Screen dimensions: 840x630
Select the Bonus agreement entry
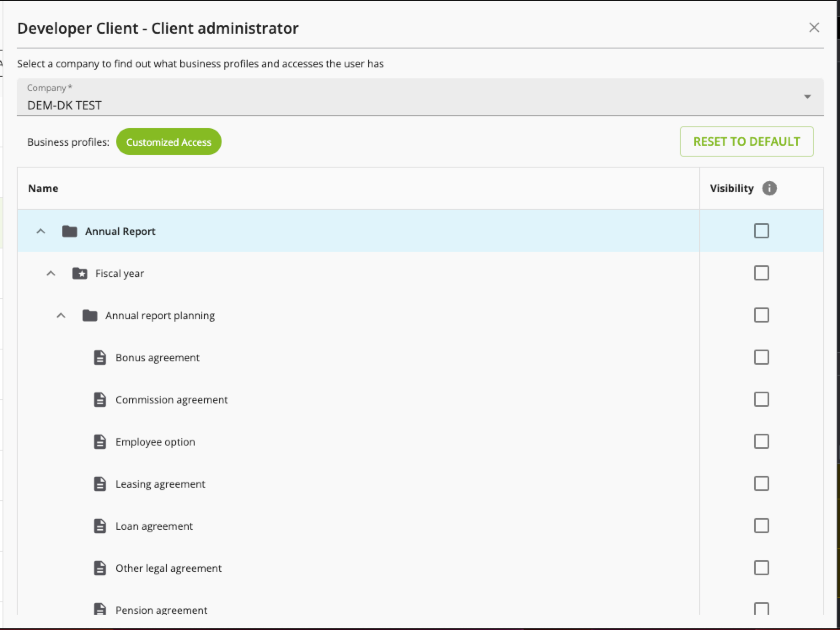tap(158, 358)
